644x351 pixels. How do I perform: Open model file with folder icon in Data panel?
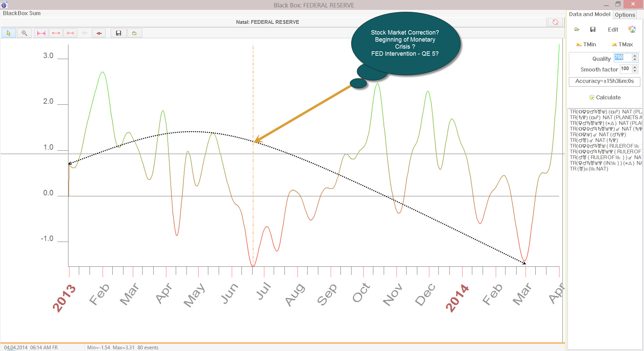coord(577,30)
